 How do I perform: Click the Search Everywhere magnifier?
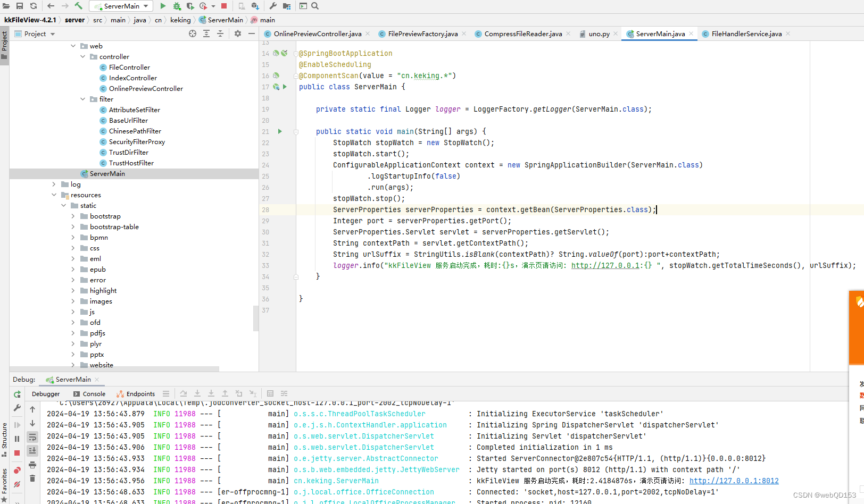point(315,6)
